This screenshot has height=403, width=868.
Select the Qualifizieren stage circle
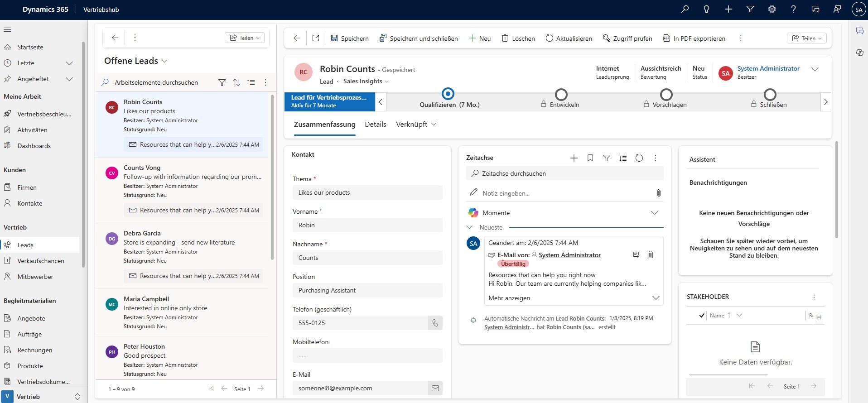pos(448,94)
